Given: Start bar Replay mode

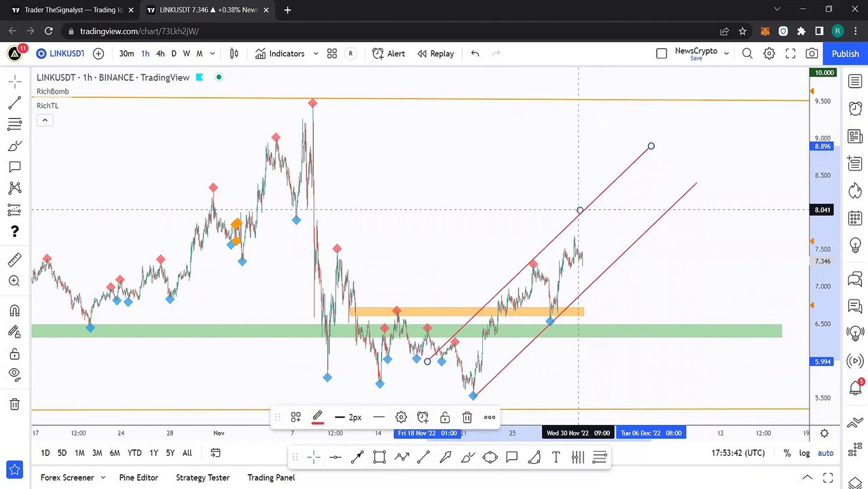Looking at the screenshot, I should point(435,54).
